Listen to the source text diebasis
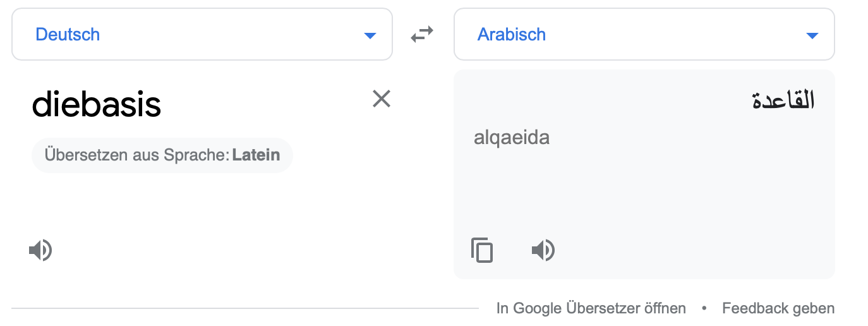The image size is (868, 326). [x=40, y=251]
